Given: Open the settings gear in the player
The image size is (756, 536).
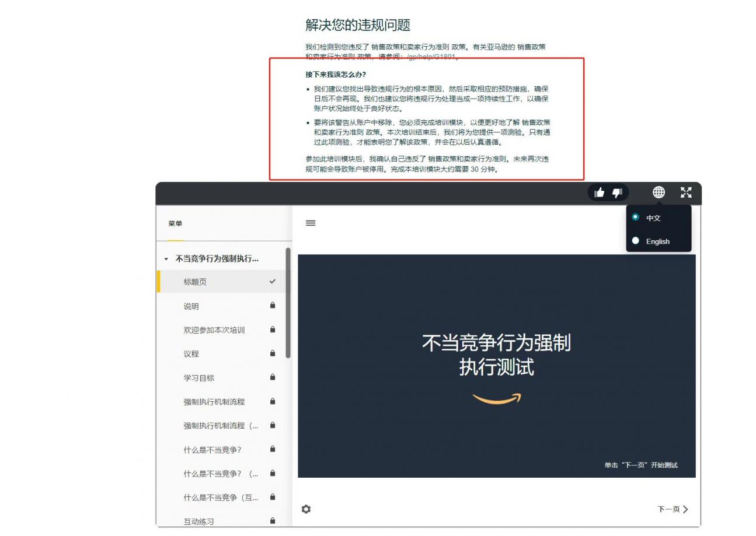Looking at the screenshot, I should point(306,509).
